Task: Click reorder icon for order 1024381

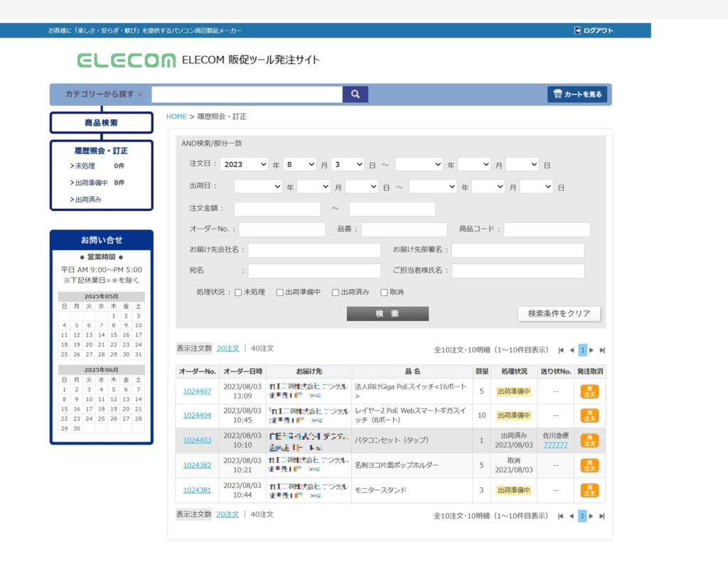Action: click(x=589, y=490)
